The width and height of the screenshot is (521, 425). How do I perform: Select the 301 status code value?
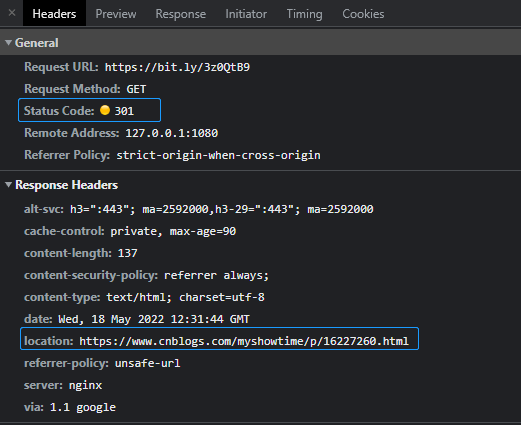click(124, 111)
